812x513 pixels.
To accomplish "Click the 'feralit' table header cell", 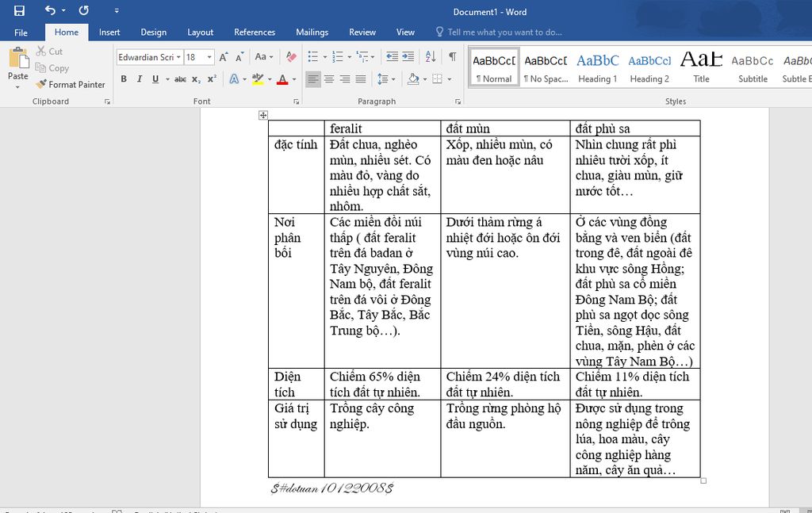I will [382, 128].
